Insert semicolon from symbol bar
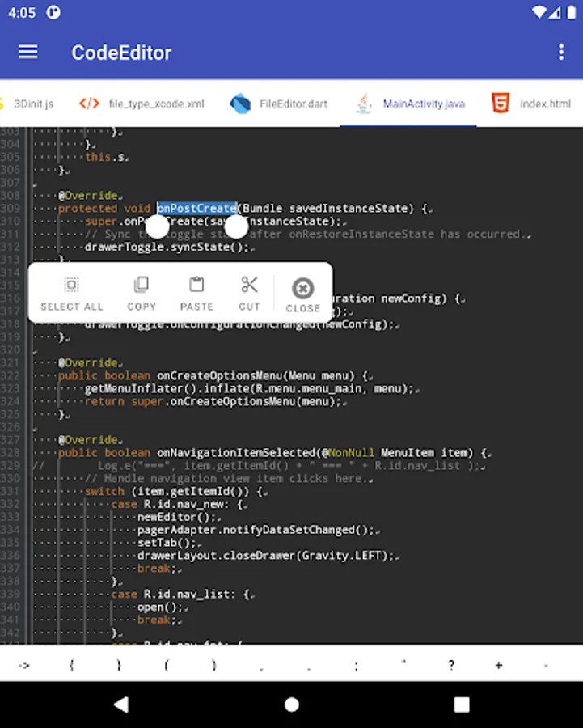 coord(356,667)
